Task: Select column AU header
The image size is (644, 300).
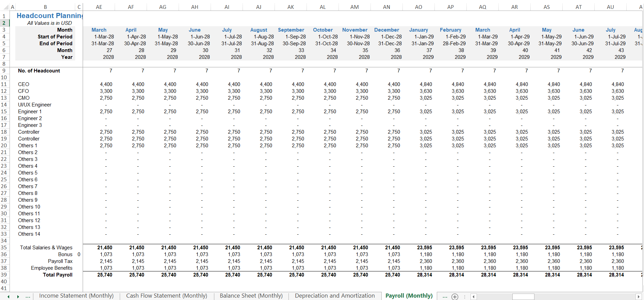Action: pos(610,7)
